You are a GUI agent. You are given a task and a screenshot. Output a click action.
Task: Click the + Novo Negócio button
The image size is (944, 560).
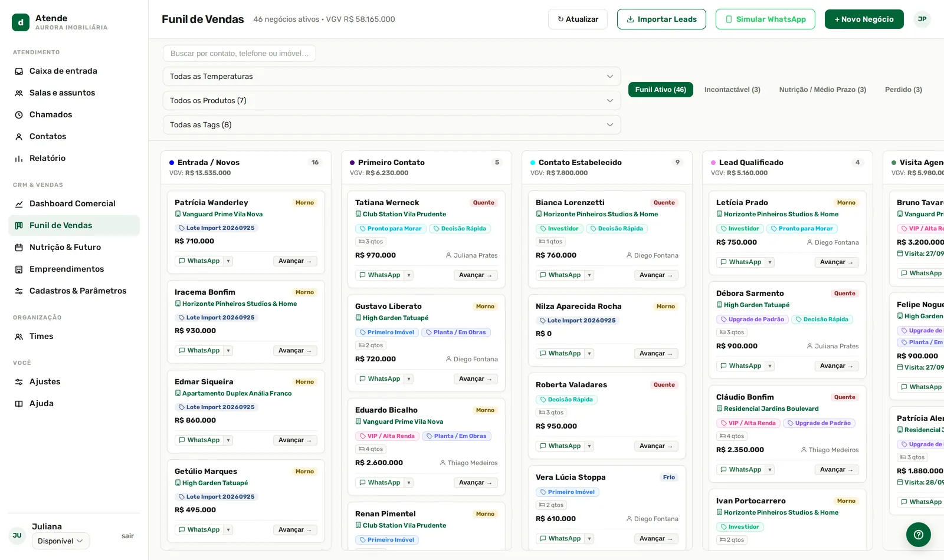[x=864, y=19]
